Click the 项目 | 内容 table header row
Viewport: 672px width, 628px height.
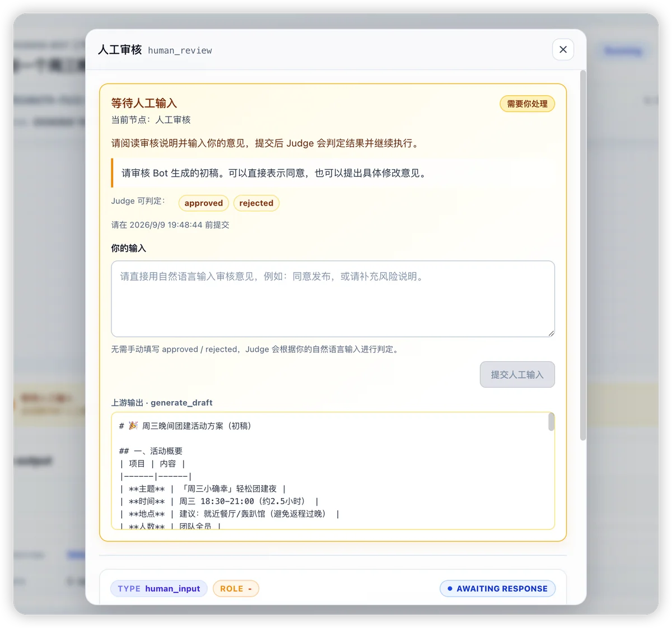pos(152,463)
